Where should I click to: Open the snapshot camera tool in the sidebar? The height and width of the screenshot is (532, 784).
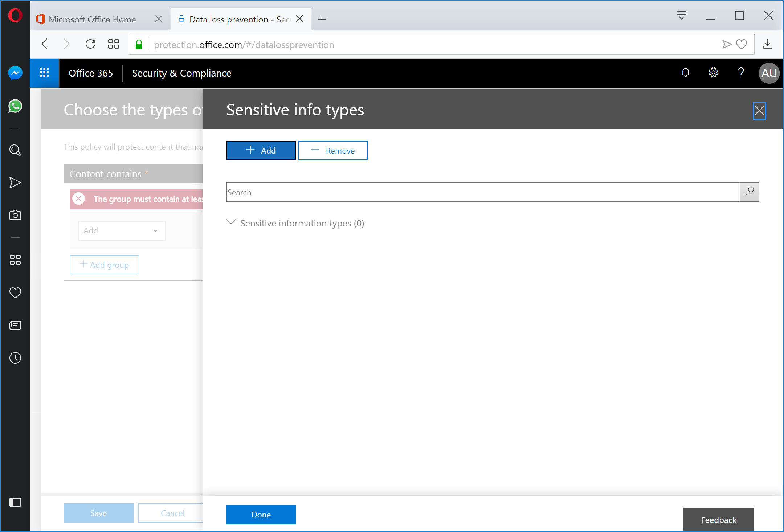pos(15,215)
